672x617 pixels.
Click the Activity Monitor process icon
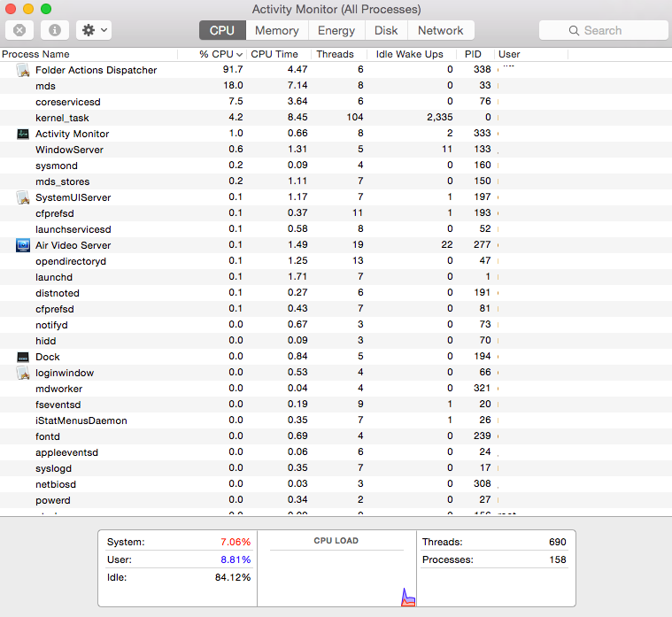point(23,134)
